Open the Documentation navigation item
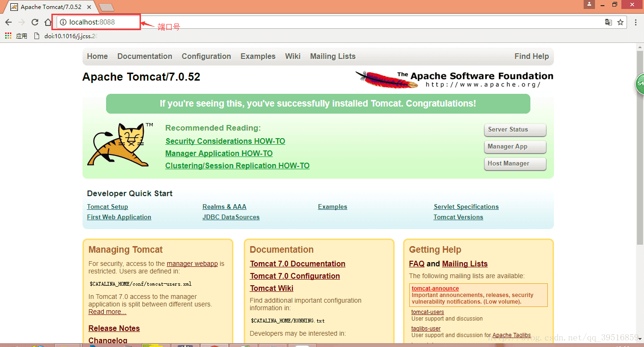 point(145,56)
